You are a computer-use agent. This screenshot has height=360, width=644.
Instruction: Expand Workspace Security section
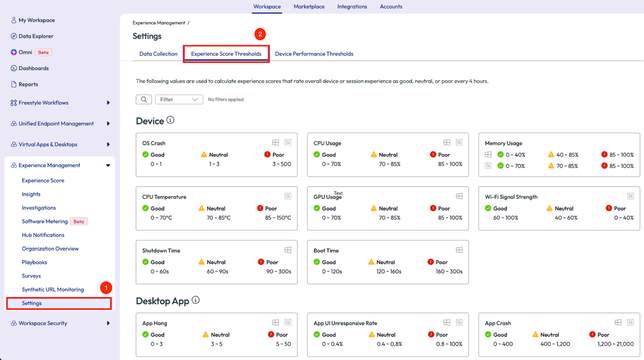tap(108, 323)
